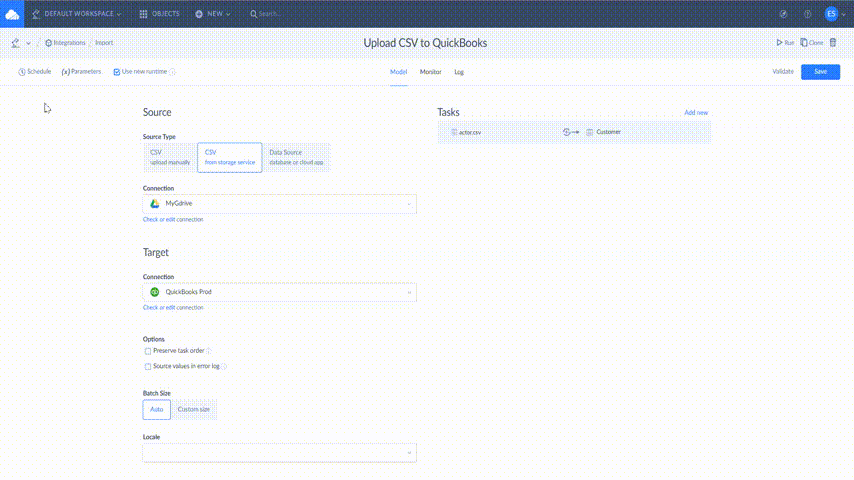Open the Schedule settings

[34, 71]
